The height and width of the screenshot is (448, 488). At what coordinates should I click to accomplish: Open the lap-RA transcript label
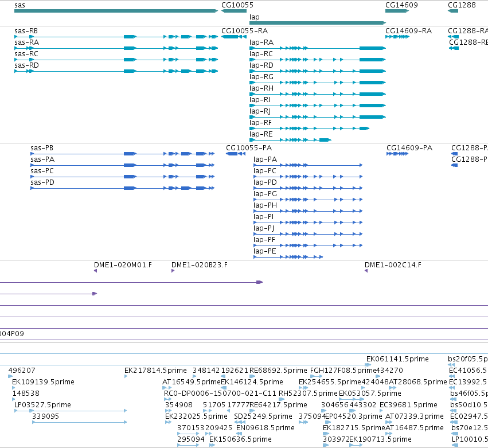(x=261, y=42)
